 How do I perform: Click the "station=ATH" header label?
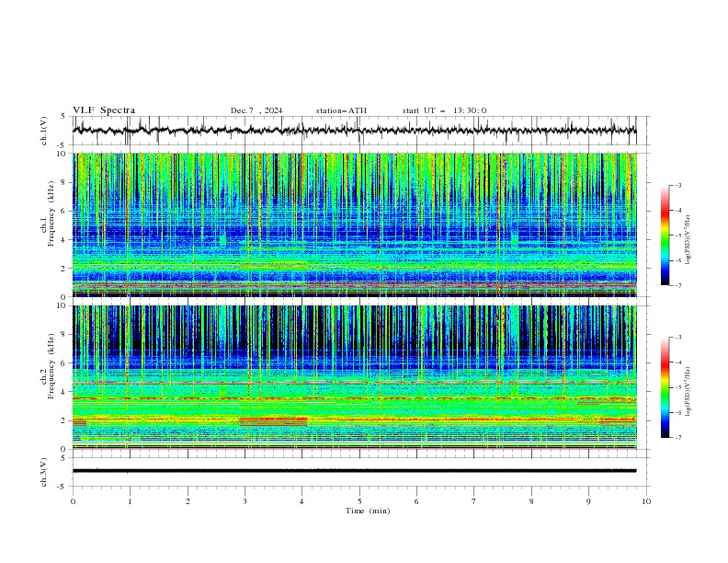[341, 110]
